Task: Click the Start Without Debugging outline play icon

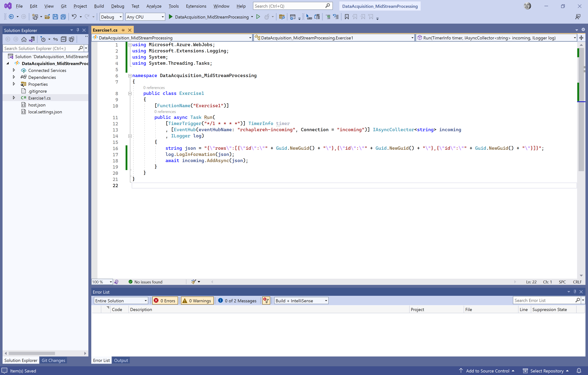Action: pyautogui.click(x=258, y=17)
